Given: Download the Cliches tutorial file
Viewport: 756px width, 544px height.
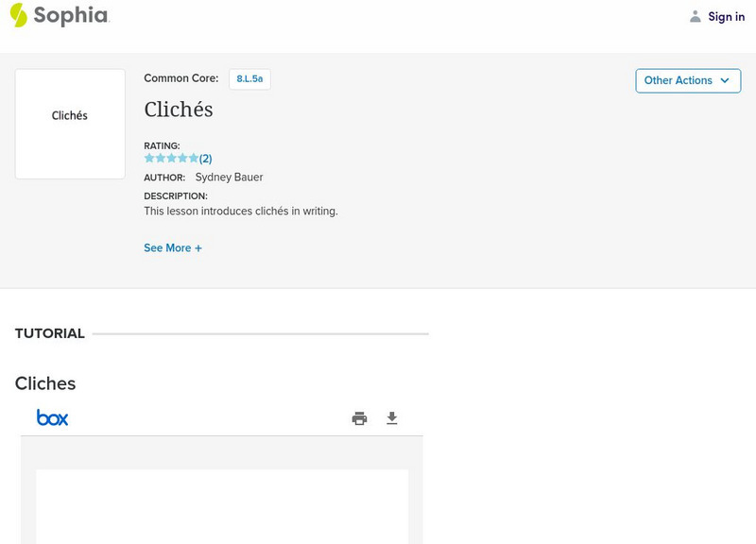Looking at the screenshot, I should (392, 418).
